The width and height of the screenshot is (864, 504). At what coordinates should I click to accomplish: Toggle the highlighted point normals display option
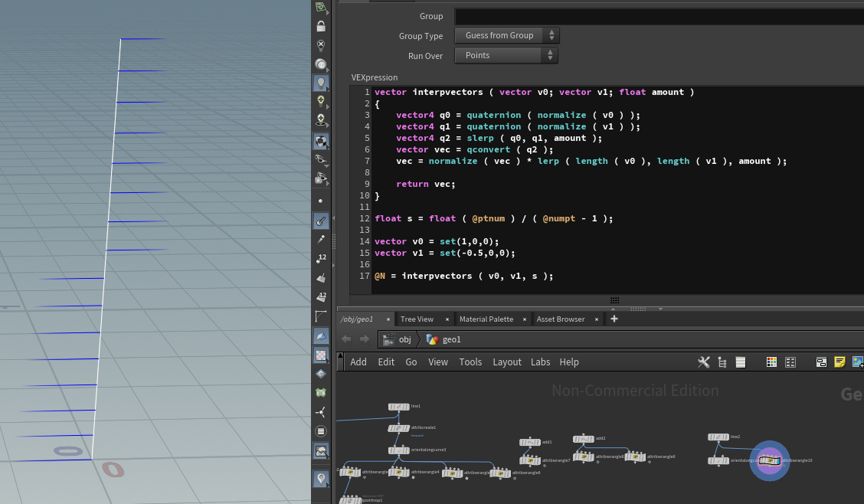(x=321, y=221)
